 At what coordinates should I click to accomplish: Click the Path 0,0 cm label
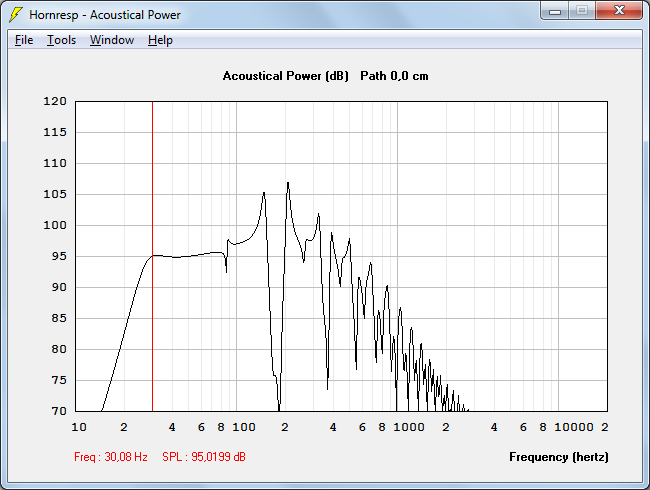point(394,76)
